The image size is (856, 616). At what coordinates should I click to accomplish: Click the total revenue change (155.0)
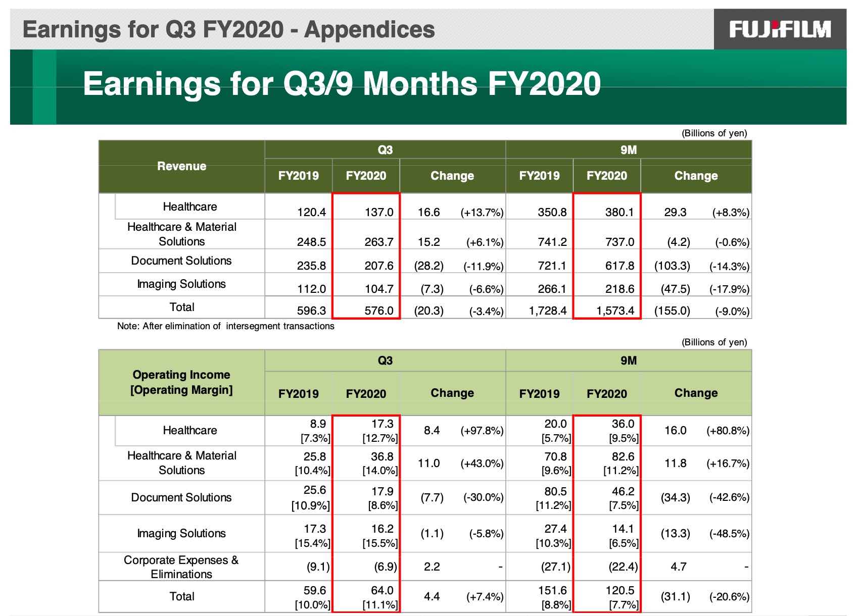673,311
